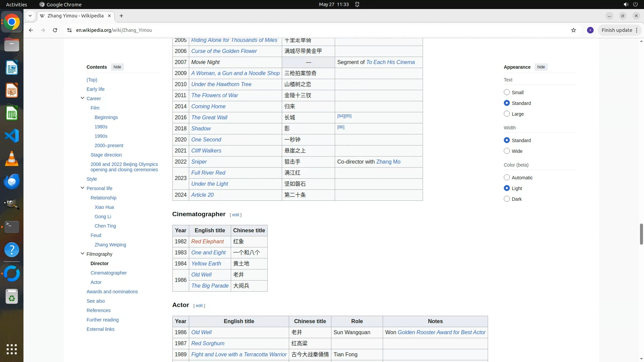Collapse the Personal life section in Contents

[x=83, y=188]
